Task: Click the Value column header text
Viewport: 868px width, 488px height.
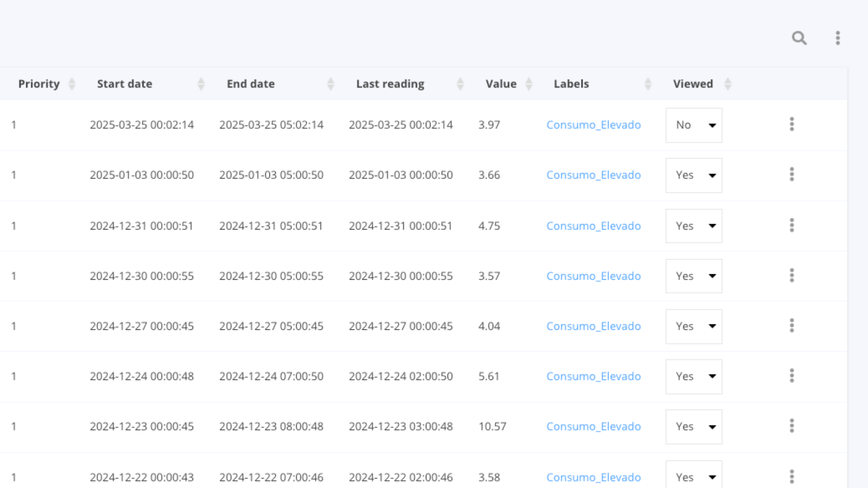Action: (501, 84)
